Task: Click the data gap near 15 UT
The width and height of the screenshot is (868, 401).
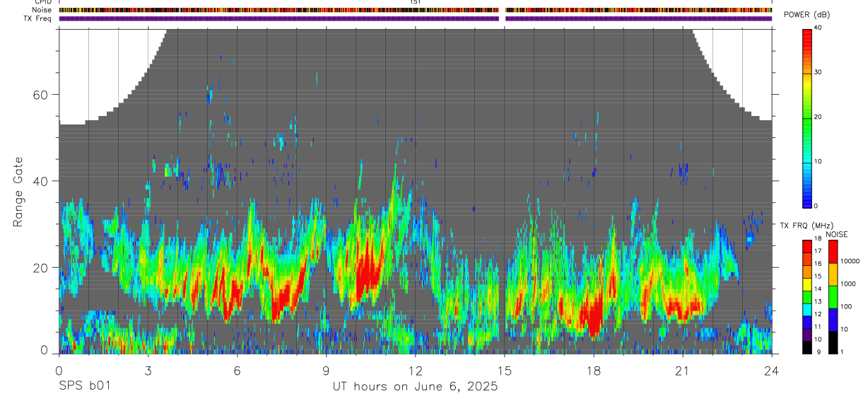Action: point(503,191)
